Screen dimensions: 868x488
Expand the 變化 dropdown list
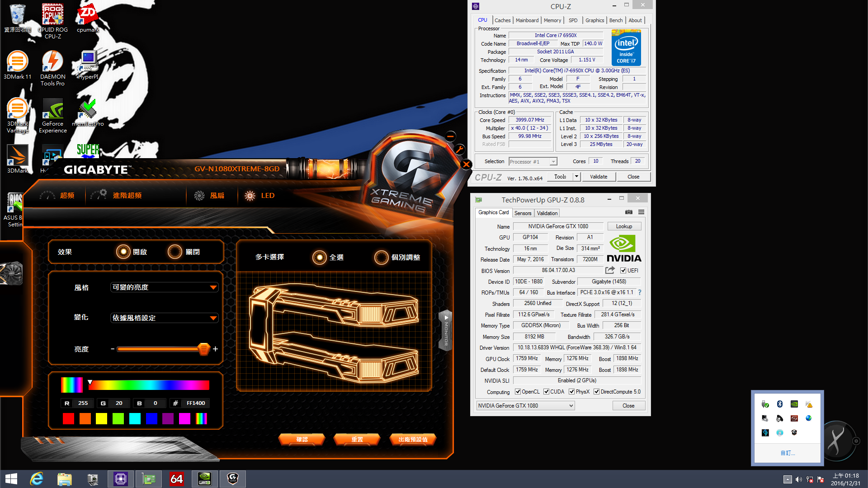click(165, 318)
